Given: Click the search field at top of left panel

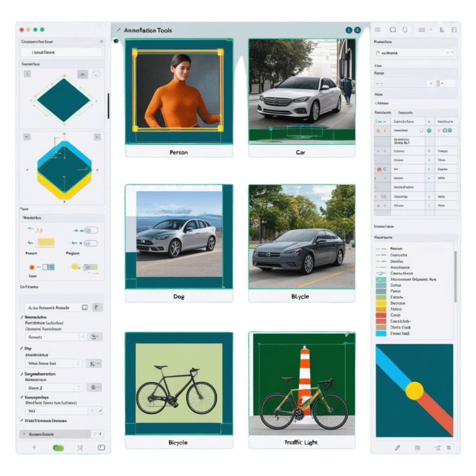Looking at the screenshot, I should 60,53.
